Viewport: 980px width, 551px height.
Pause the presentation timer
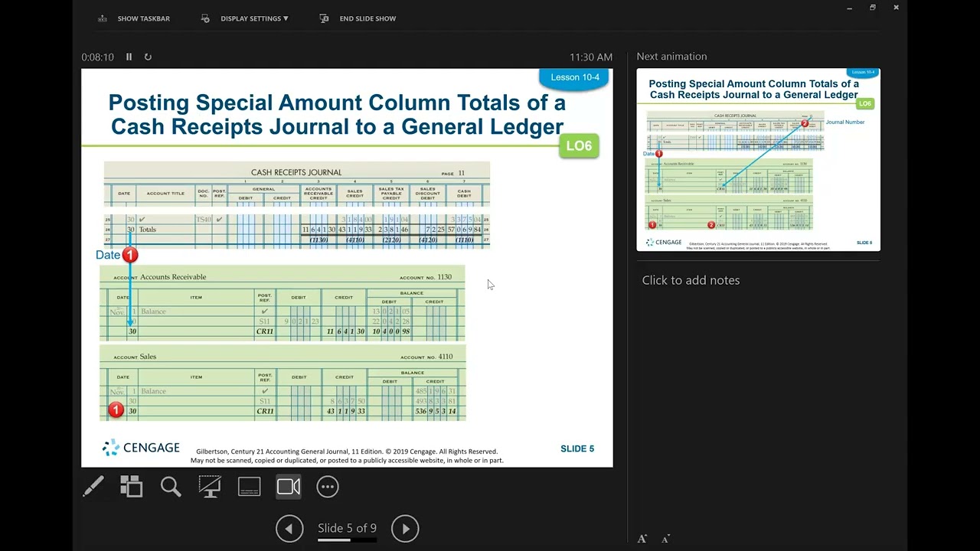(x=129, y=57)
